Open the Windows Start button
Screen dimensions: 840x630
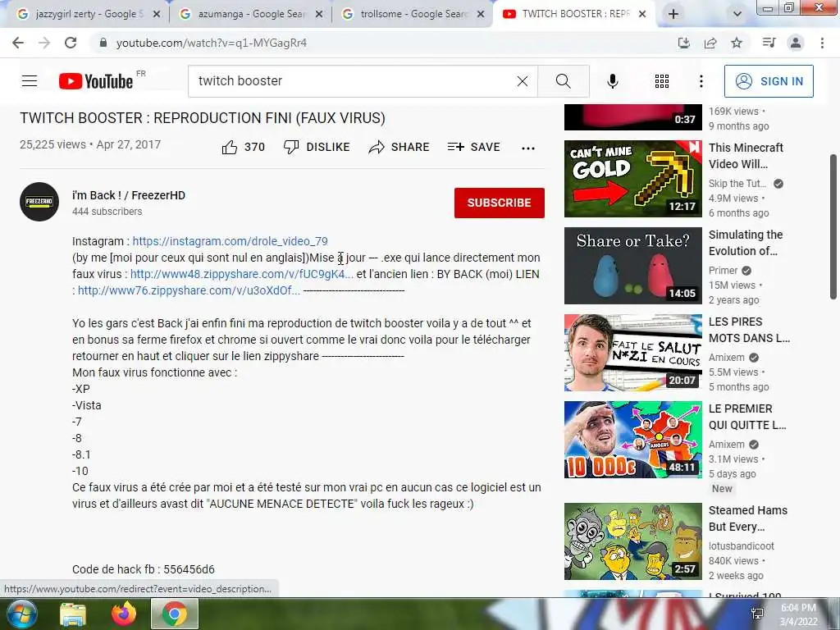pyautogui.click(x=21, y=614)
